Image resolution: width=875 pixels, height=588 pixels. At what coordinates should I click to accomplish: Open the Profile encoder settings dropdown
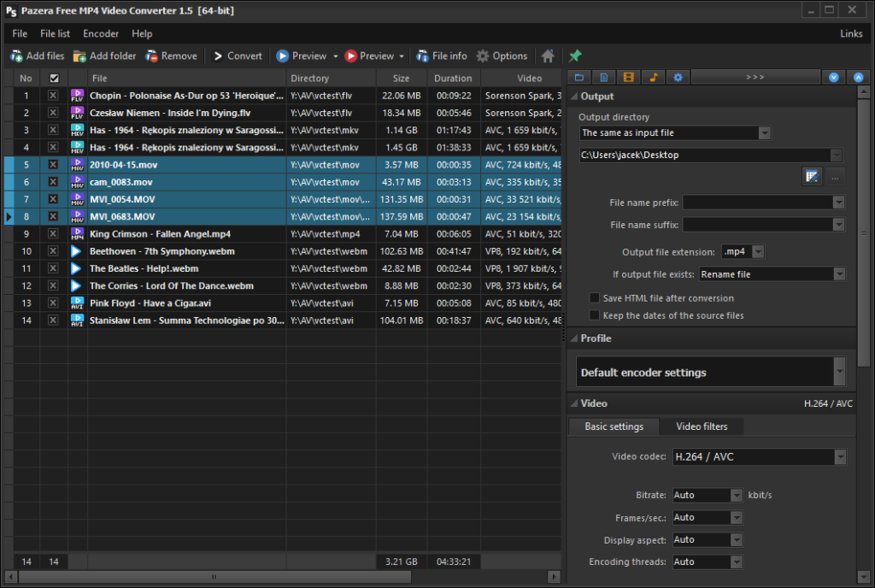(x=839, y=372)
